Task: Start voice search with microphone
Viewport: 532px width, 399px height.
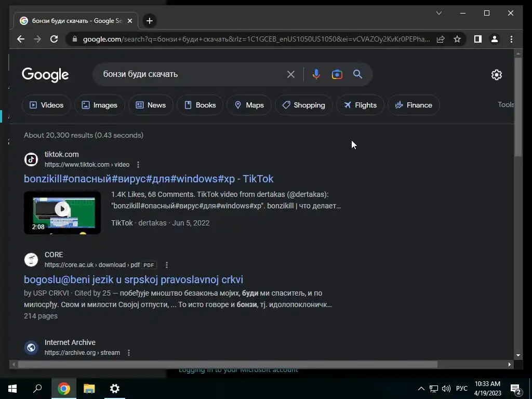Action: (316, 74)
